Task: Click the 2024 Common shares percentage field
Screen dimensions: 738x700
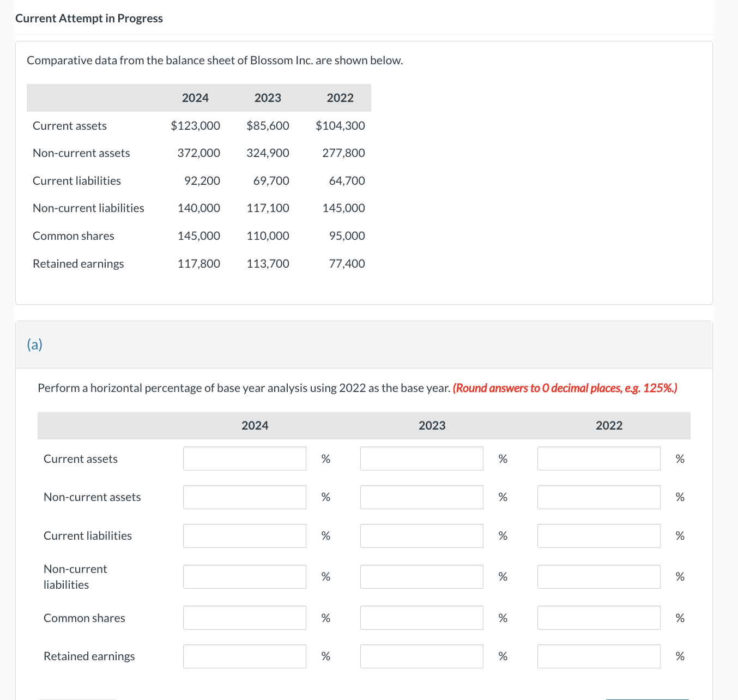Action: point(244,617)
